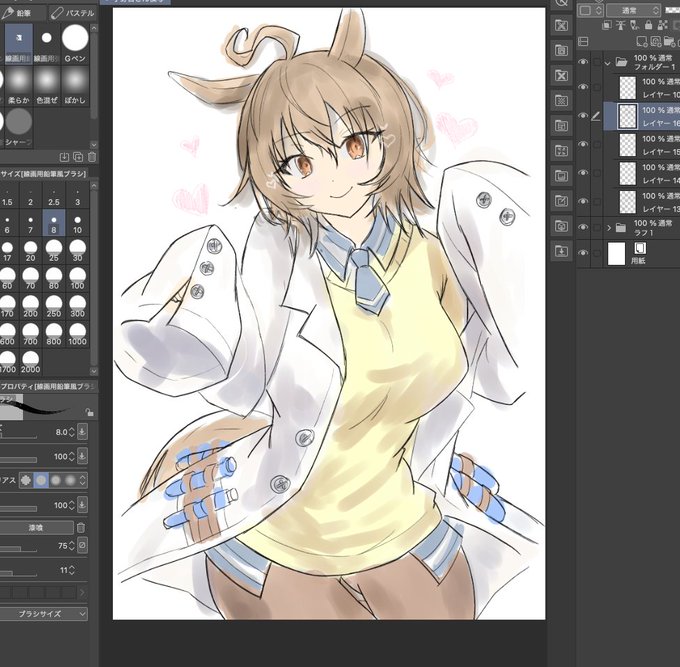Image resolution: width=680 pixels, height=667 pixels.
Task: Adjust the texture density stepper showing 75
Action: [72, 546]
